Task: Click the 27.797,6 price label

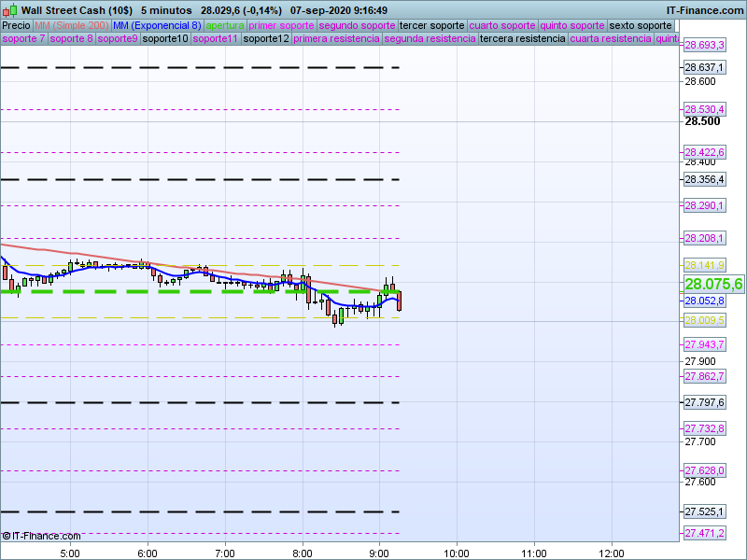Action: 704,402
